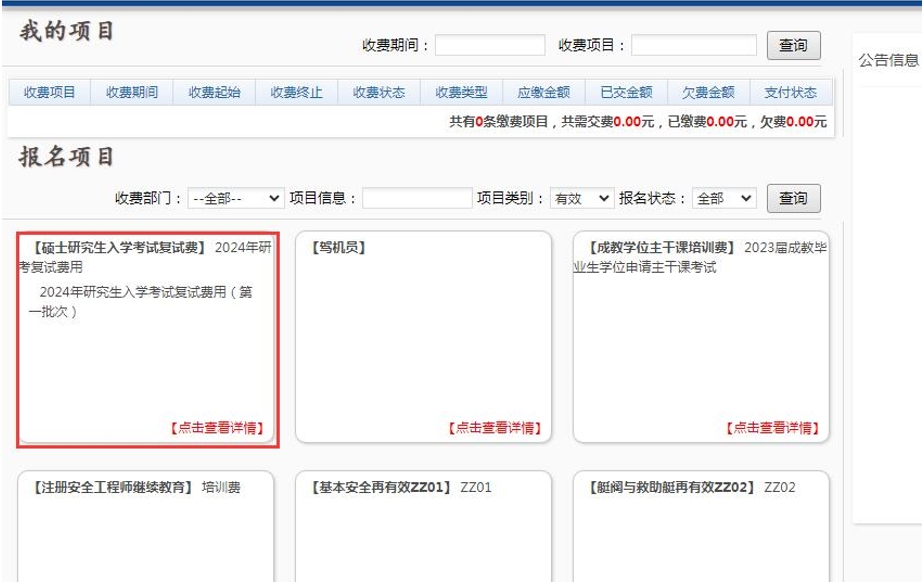Select the 收费状态 column header
This screenshot has height=582, width=923.
[x=379, y=92]
